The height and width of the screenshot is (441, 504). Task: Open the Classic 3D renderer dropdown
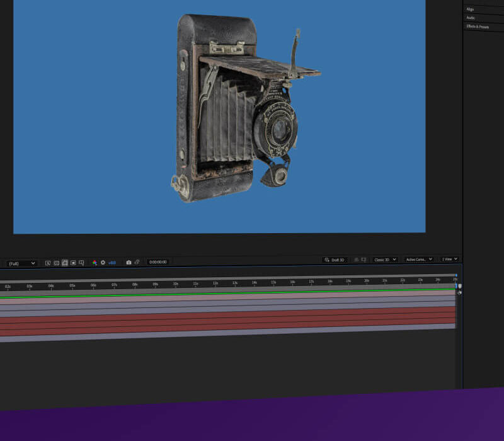385,260
